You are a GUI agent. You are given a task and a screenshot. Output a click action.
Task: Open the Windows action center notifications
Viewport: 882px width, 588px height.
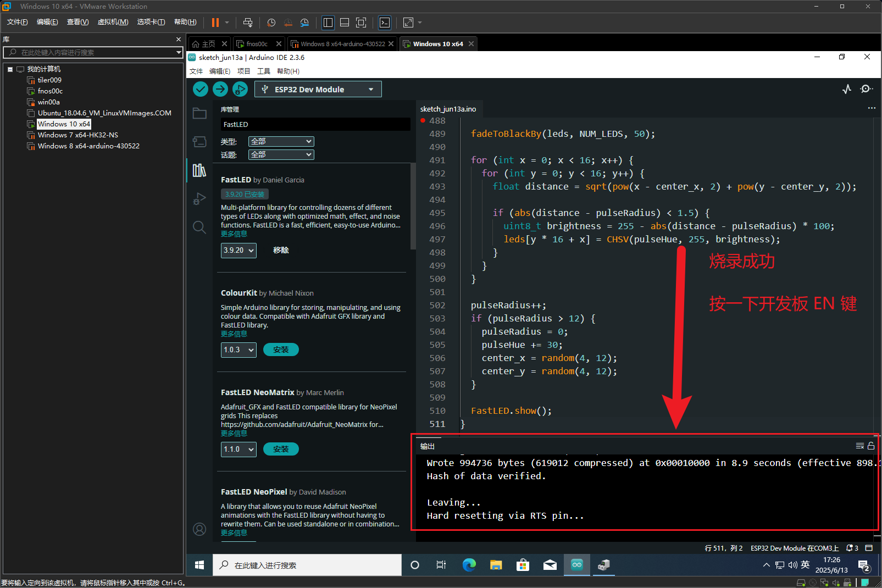864,565
